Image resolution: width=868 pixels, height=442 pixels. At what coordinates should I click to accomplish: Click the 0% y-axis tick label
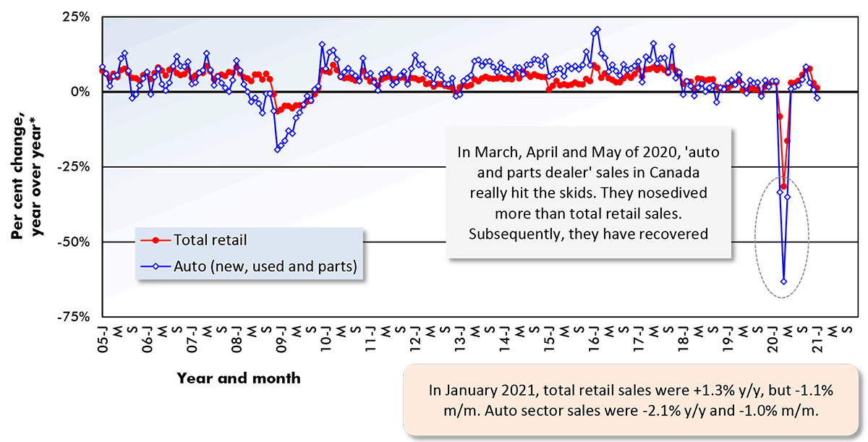tap(80, 92)
